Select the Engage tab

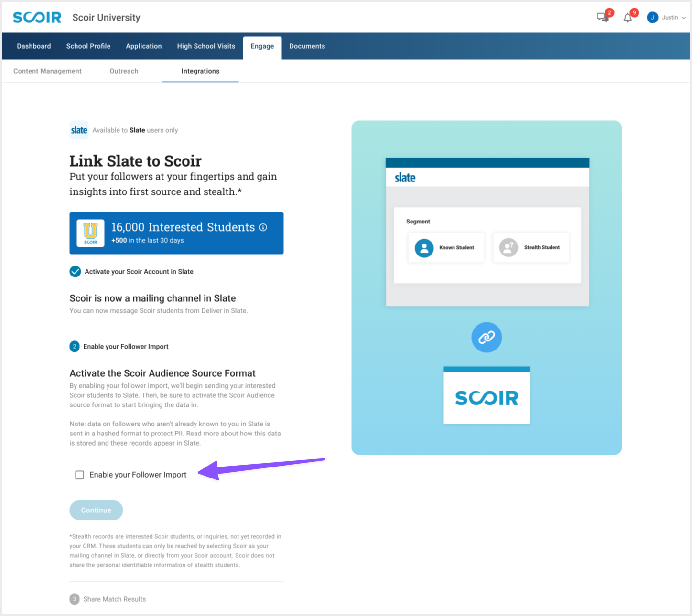(262, 47)
